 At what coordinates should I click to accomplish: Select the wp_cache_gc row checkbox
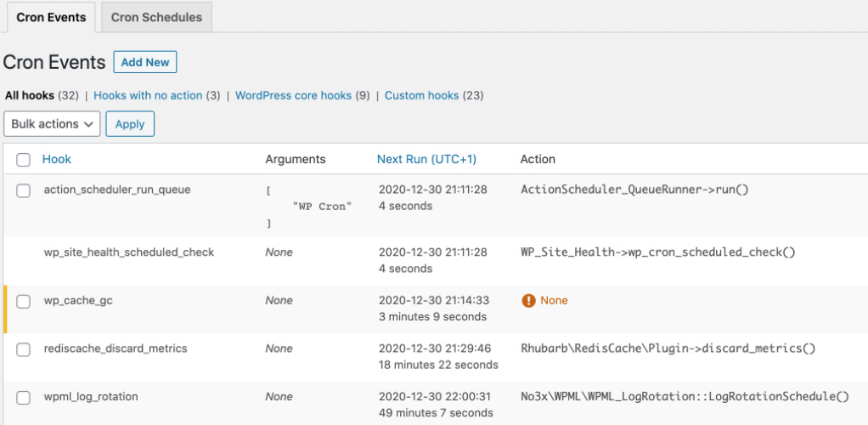click(23, 302)
